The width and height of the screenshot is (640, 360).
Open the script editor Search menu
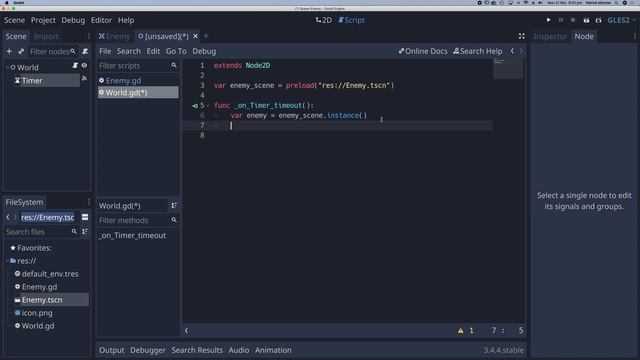(x=129, y=51)
